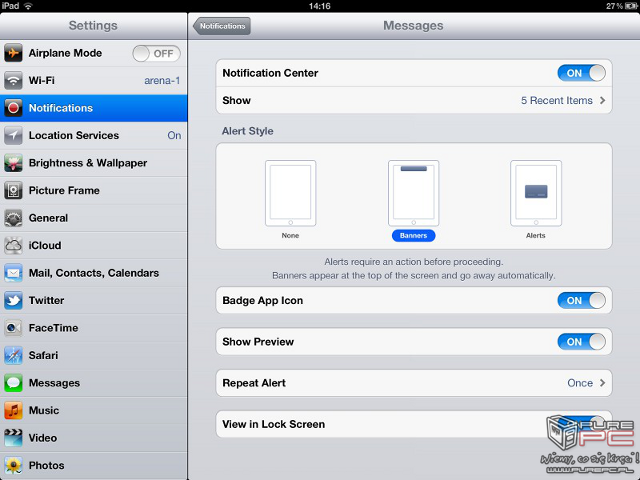This screenshot has width=640, height=480.
Task: Select the FaceTime camera icon
Action: tap(14, 328)
